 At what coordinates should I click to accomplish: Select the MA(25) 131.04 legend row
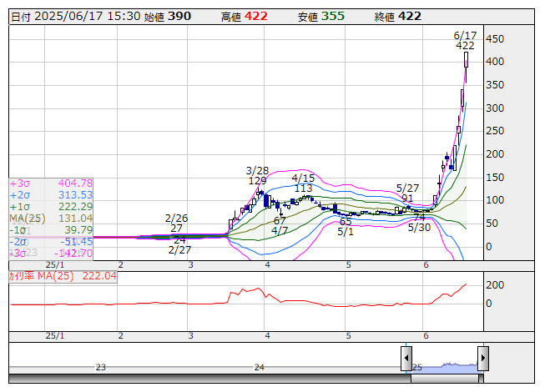pos(51,218)
